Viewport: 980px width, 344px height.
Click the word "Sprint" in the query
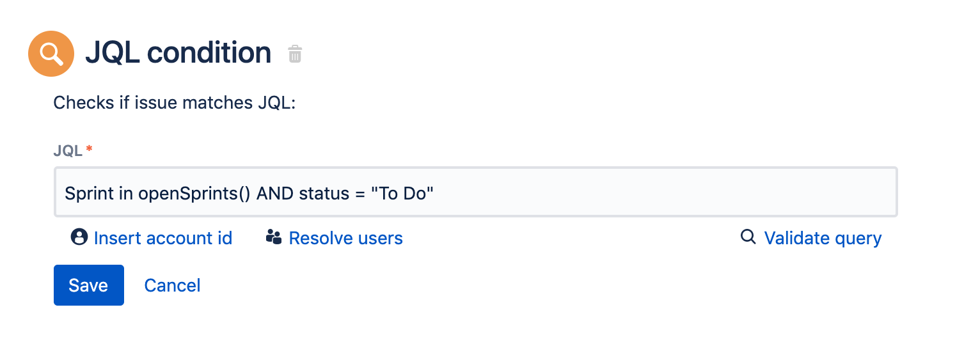pyautogui.click(x=90, y=193)
